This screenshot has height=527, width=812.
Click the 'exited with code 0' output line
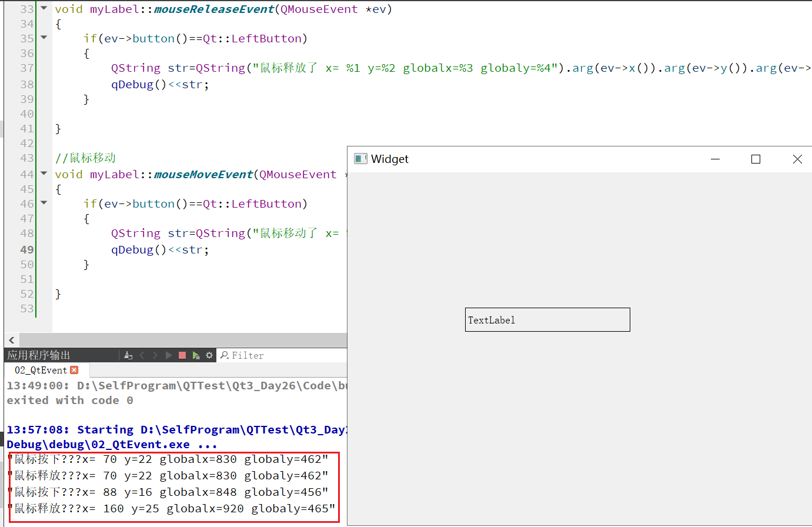pyautogui.click(x=70, y=401)
